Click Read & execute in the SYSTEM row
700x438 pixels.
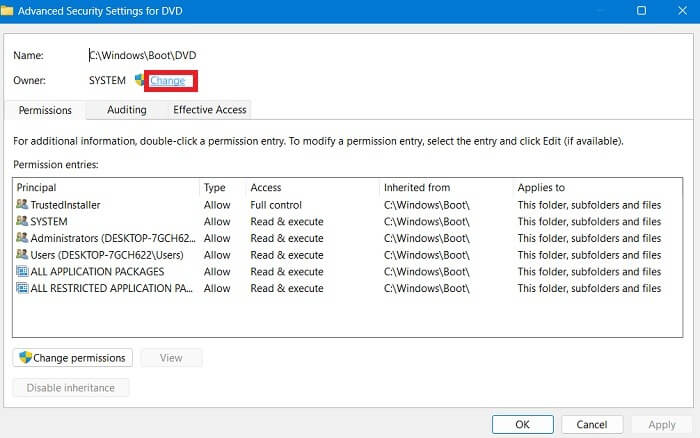(x=287, y=221)
